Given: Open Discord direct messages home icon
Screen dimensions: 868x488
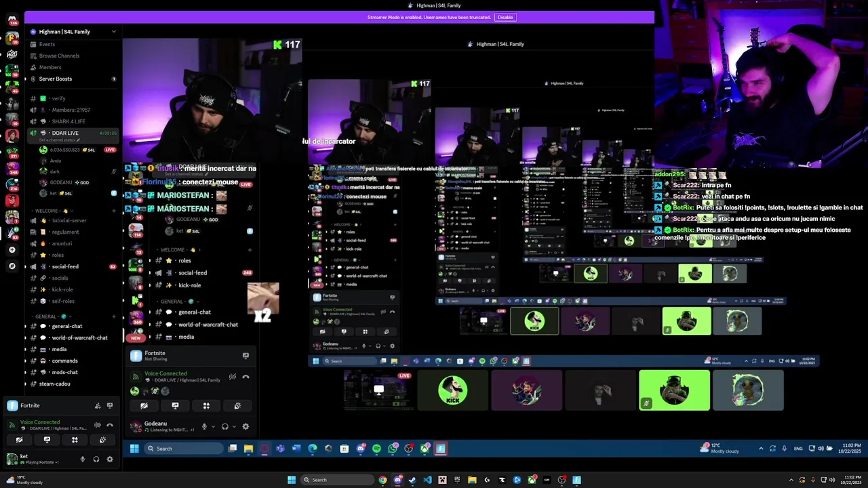Looking at the screenshot, I should [12, 19].
